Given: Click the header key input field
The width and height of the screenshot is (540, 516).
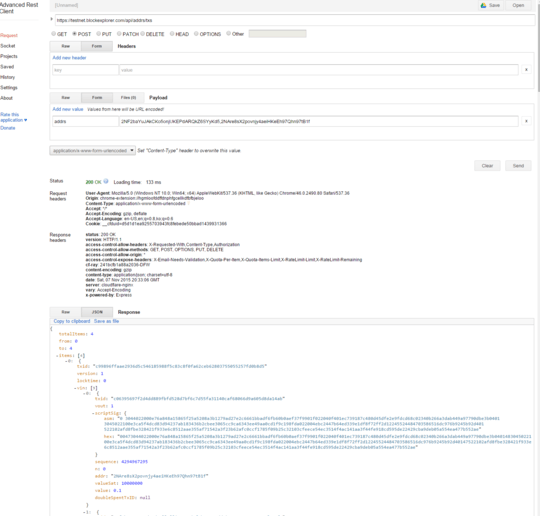Looking at the screenshot, I should [85, 70].
